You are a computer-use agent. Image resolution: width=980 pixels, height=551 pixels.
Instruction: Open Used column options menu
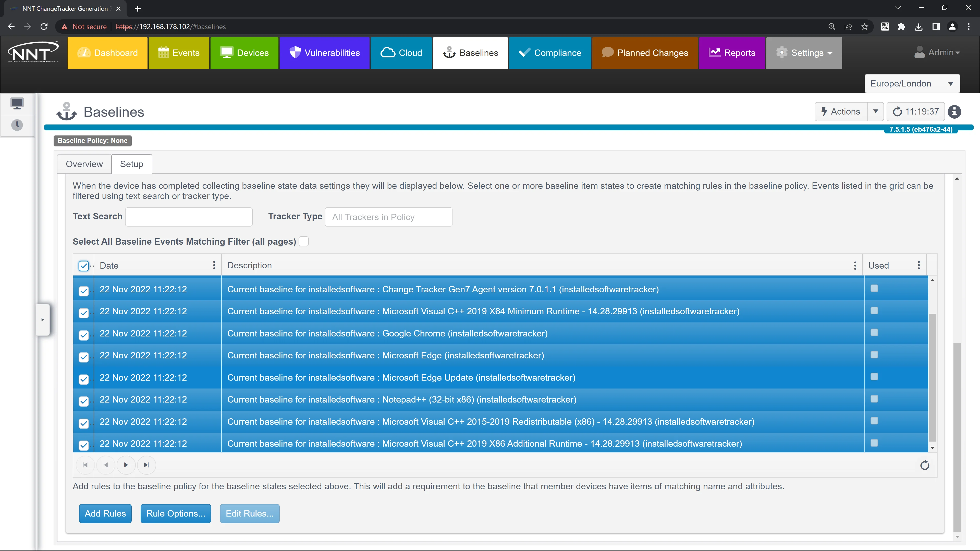tap(919, 265)
